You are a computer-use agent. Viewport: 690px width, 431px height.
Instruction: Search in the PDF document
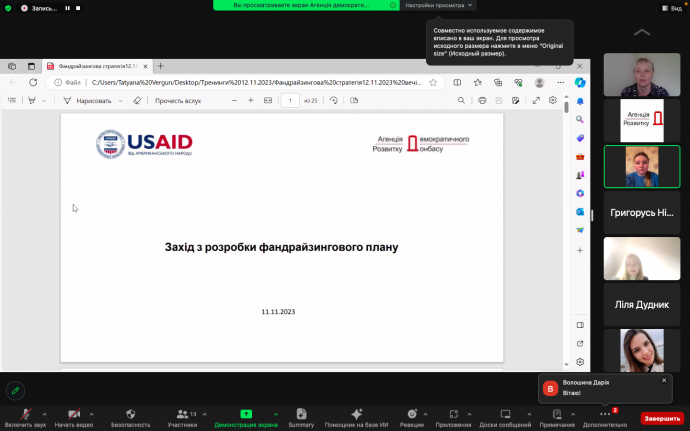(461, 100)
